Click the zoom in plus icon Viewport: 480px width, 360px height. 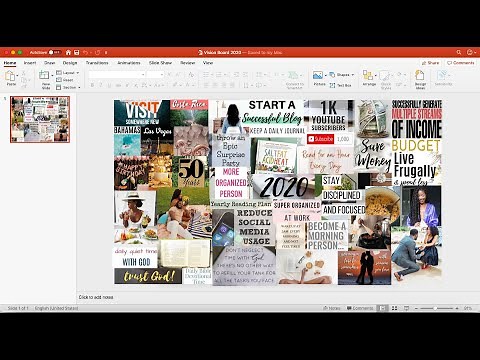[x=457, y=308]
